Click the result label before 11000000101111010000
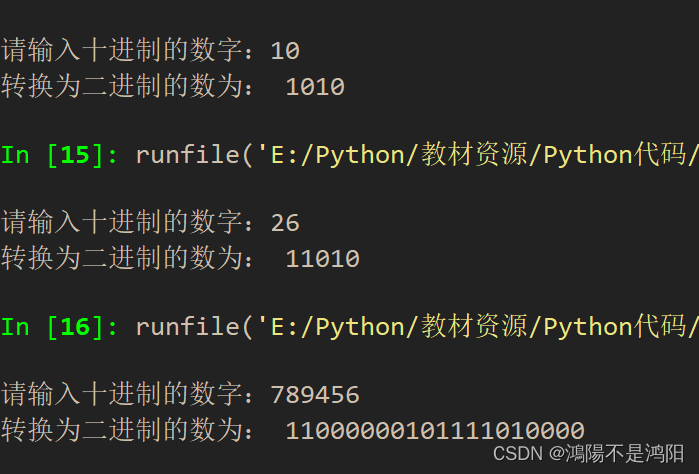This screenshot has height=474, width=699. coord(127,430)
